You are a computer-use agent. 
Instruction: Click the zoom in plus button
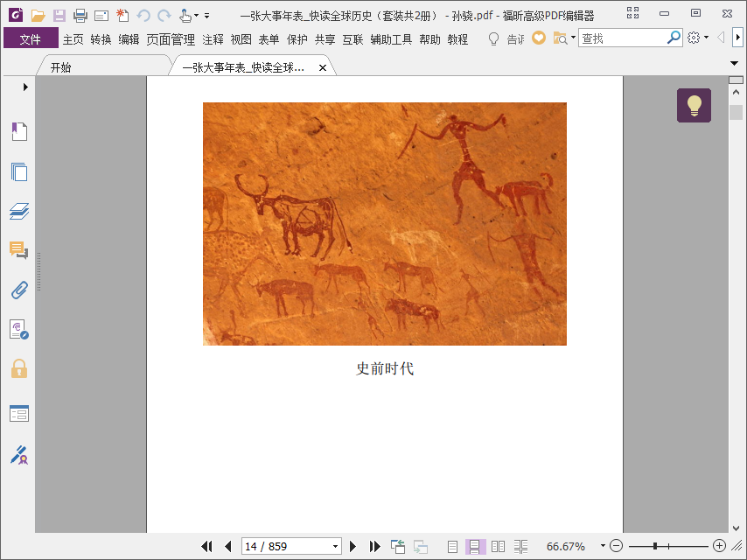719,546
